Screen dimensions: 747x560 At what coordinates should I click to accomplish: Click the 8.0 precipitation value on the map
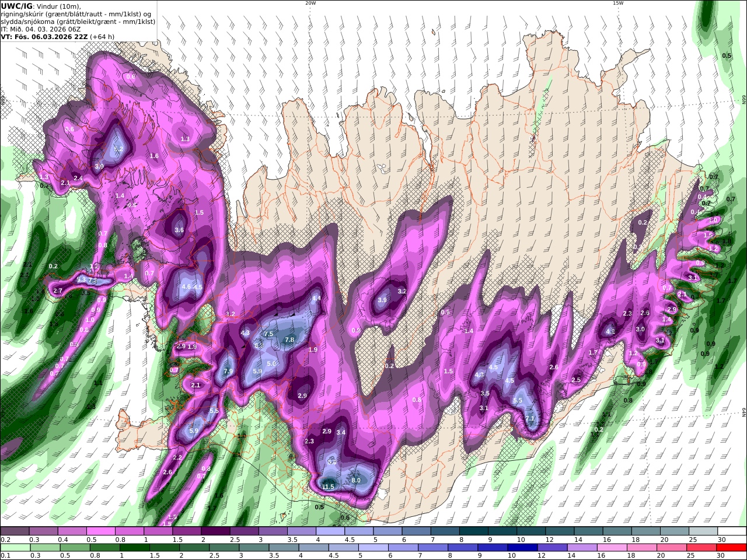pos(356,480)
